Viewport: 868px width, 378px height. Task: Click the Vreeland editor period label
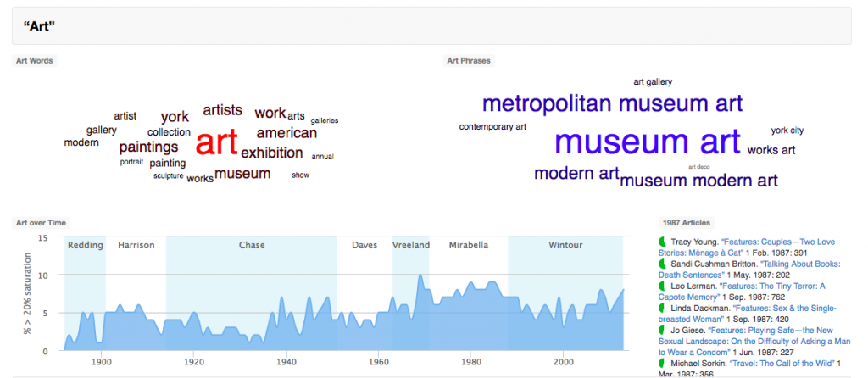click(411, 245)
